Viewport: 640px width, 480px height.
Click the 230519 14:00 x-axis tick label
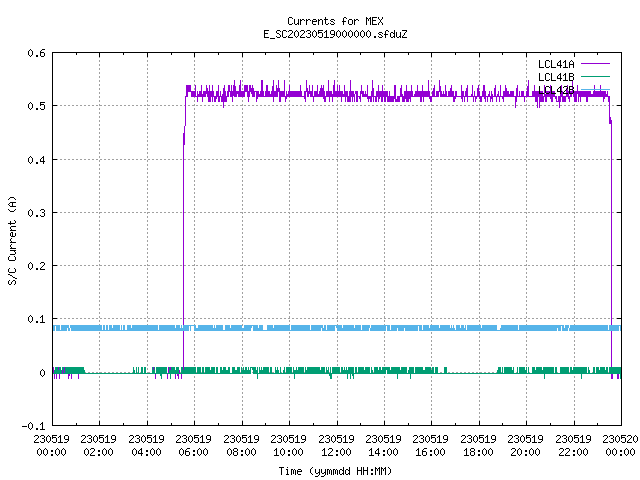(x=383, y=446)
